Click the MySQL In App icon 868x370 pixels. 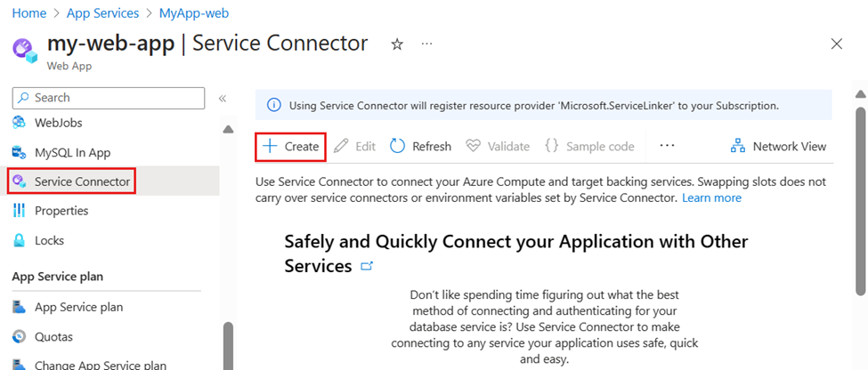[x=19, y=152]
